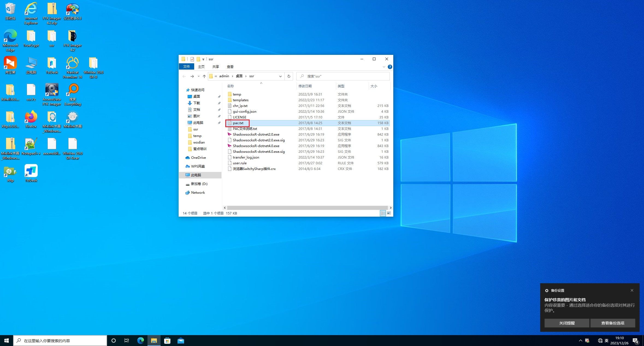Open the 分区助手6.3 shortcut
Image resolution: width=644 pixels, height=346 pixels.
(x=72, y=11)
